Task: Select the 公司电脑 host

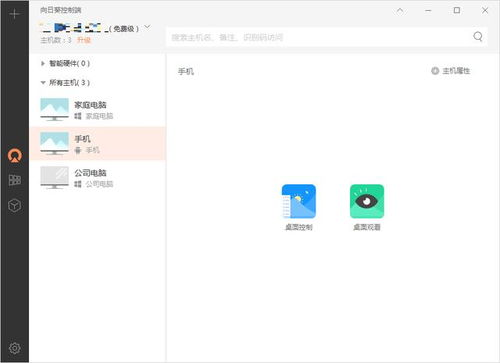Action: pos(98,178)
